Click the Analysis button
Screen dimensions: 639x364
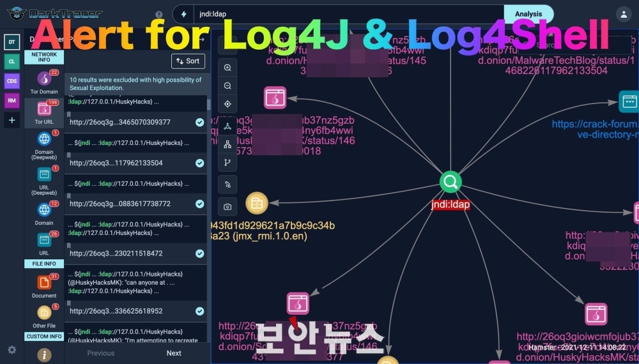click(528, 14)
